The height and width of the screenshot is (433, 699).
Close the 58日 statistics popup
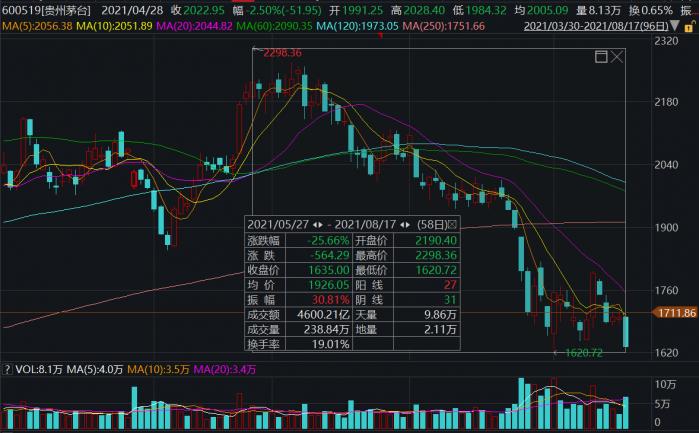[452, 224]
